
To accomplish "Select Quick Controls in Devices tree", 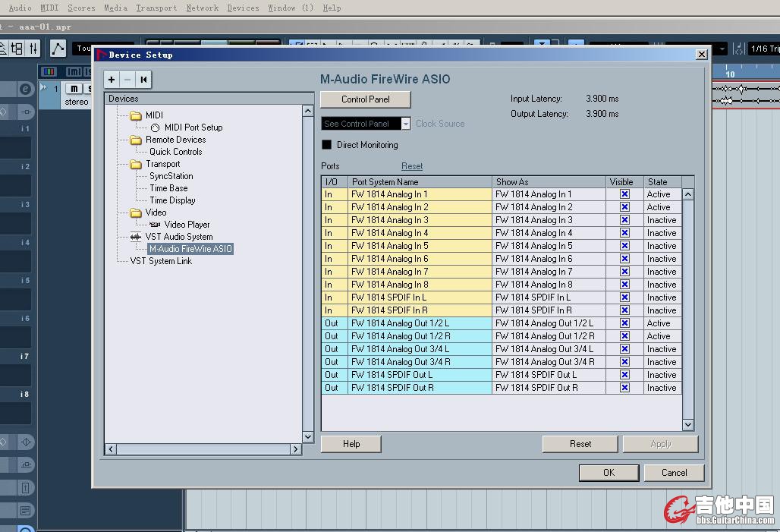I will (175, 152).
